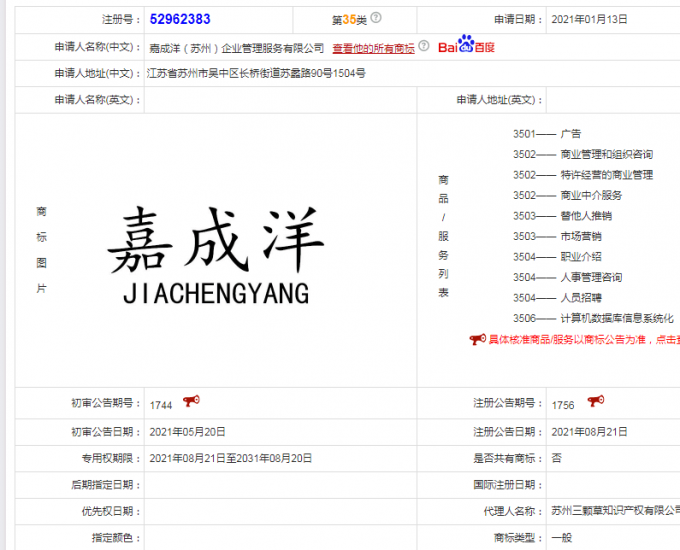Select preliminary announcement number 1744
Screen dimensions: 680x550
[161, 405]
